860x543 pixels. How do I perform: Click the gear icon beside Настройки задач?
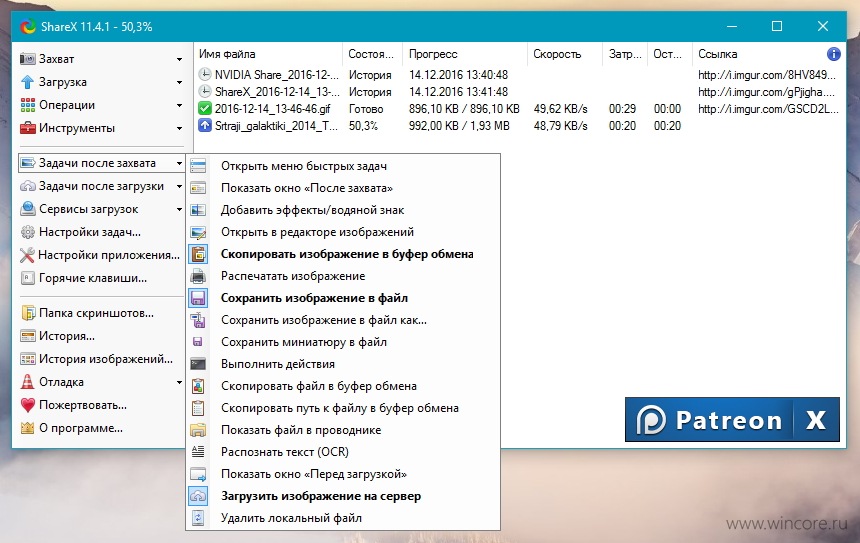[x=27, y=232]
